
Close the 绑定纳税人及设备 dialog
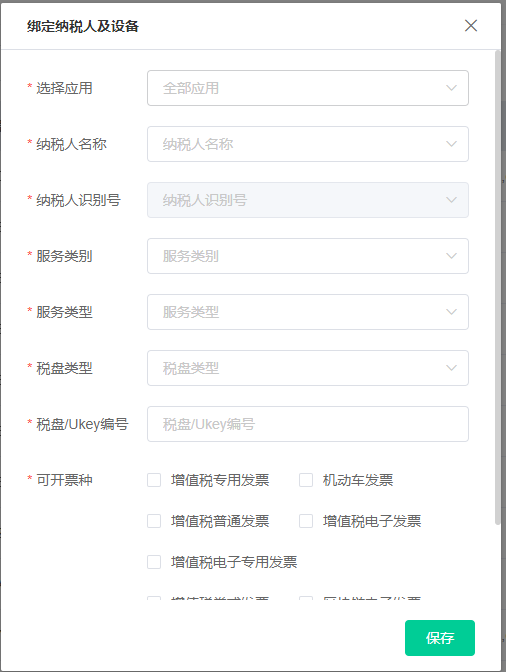point(471,26)
